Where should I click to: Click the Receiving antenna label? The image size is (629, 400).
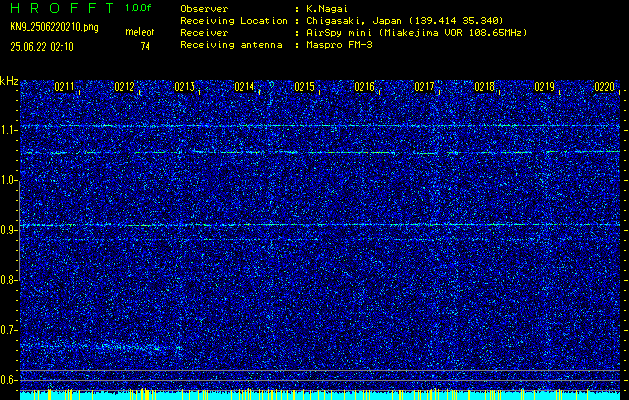coord(231,45)
